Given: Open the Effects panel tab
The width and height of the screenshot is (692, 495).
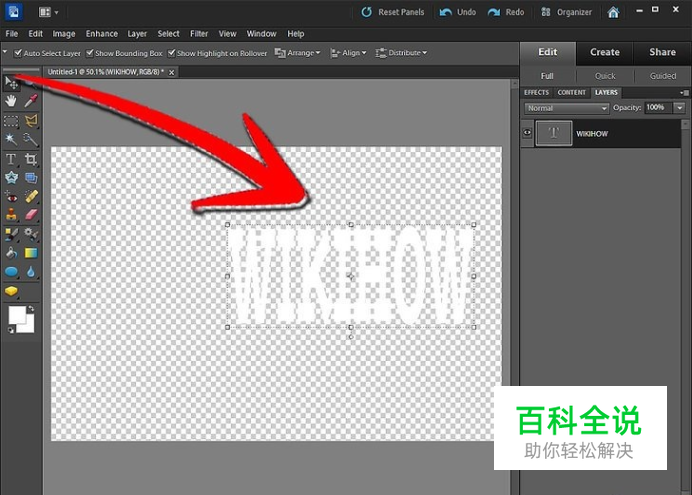Looking at the screenshot, I should tap(536, 93).
